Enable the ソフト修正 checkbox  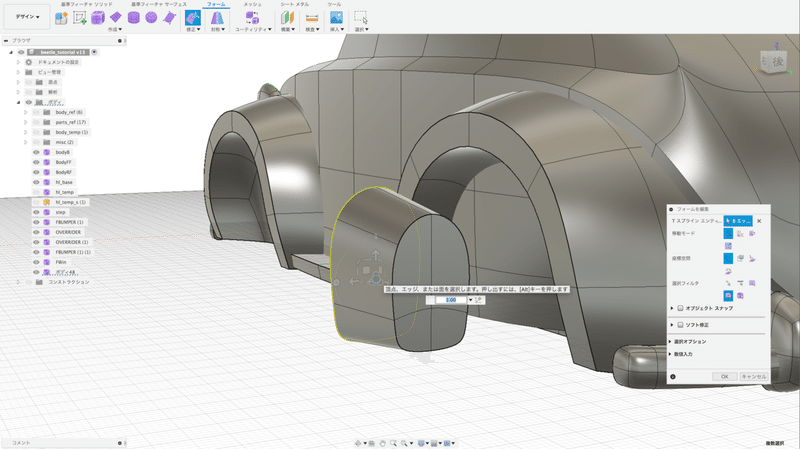tap(681, 323)
